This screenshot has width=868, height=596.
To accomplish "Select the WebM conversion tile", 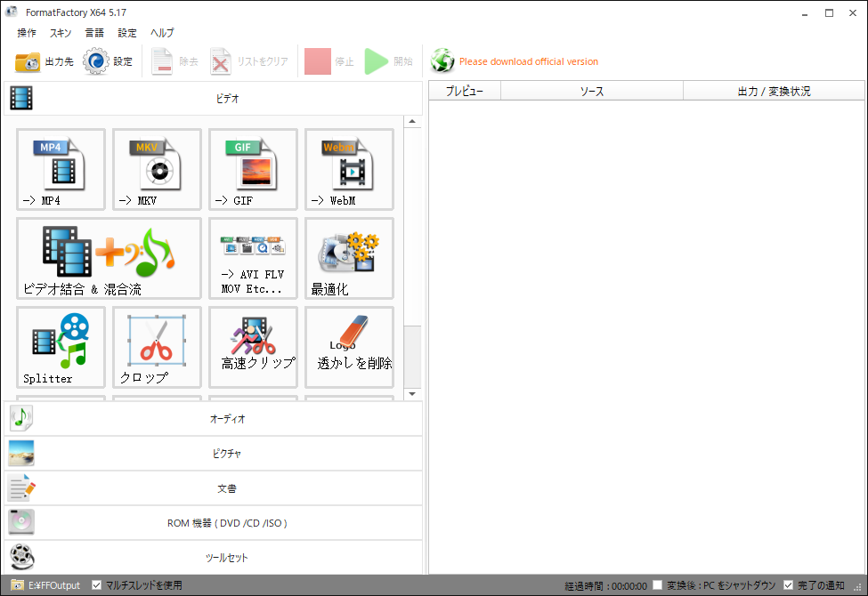I will point(349,169).
